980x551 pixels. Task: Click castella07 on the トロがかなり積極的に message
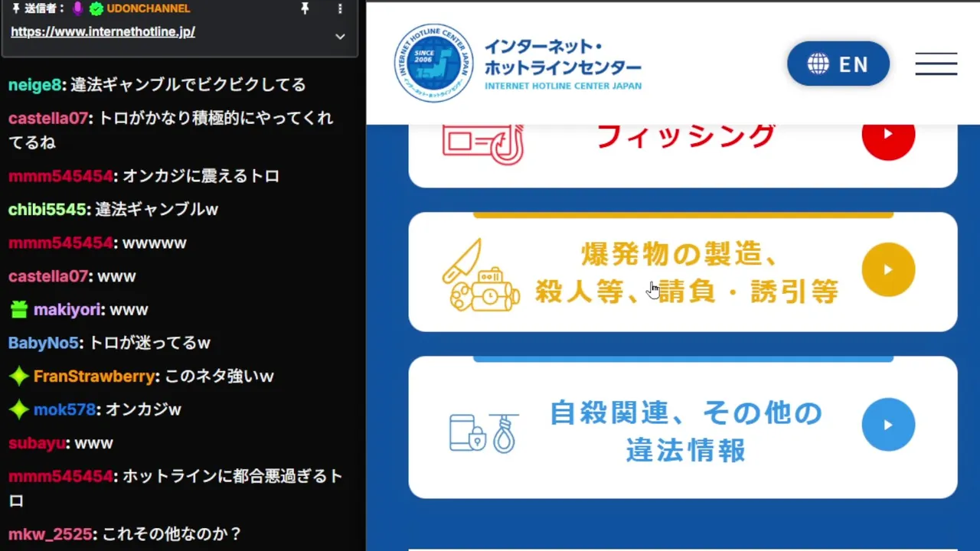48,119
